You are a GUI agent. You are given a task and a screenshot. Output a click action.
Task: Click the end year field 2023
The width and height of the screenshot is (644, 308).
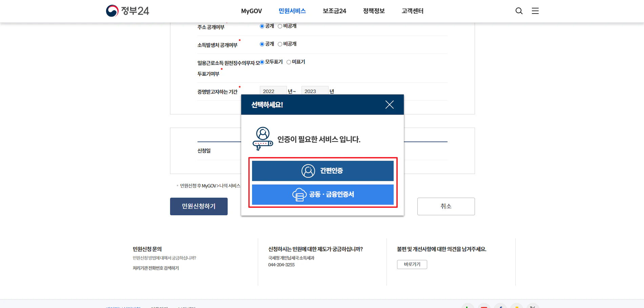pyautogui.click(x=315, y=91)
